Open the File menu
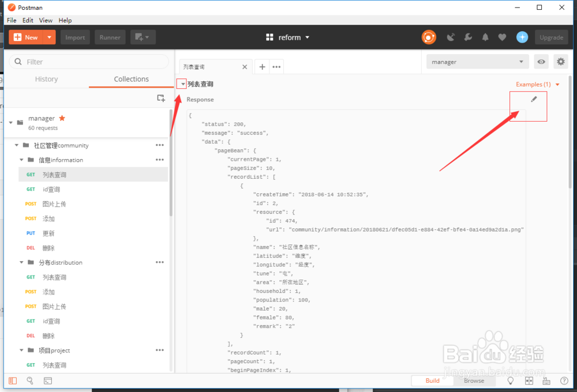 (11, 20)
